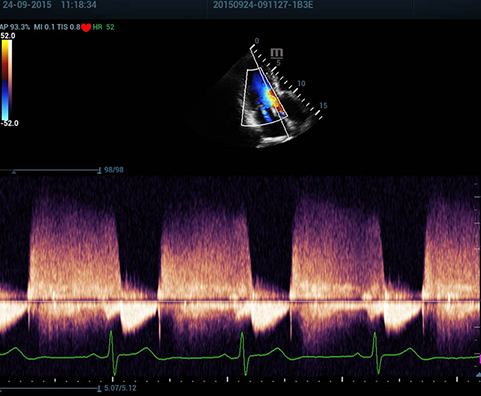
Task: Click the file ID 20150924-091127-1B3E
Action: click(x=263, y=5)
